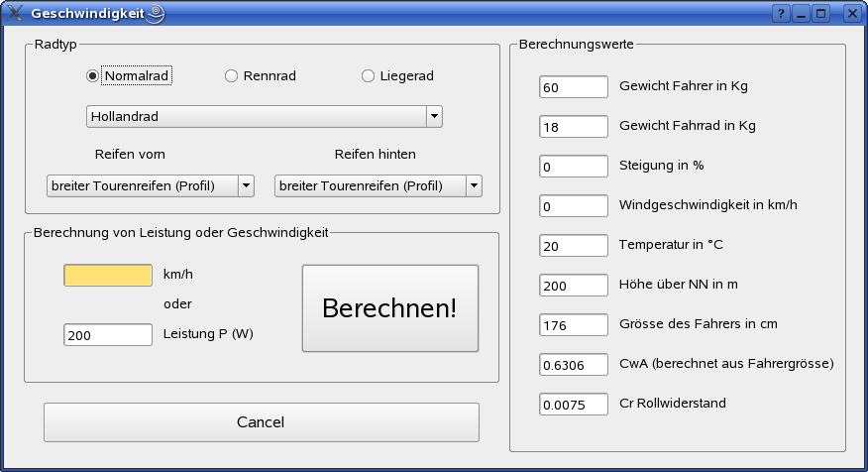Select the Normalrad radio button

[x=93, y=75]
